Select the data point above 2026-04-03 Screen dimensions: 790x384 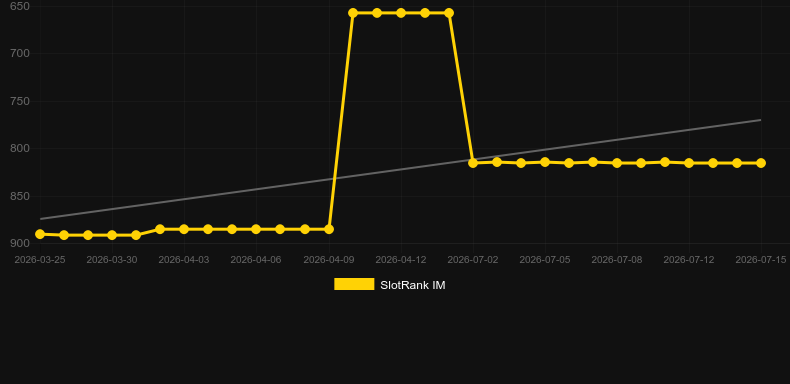pyautogui.click(x=184, y=229)
